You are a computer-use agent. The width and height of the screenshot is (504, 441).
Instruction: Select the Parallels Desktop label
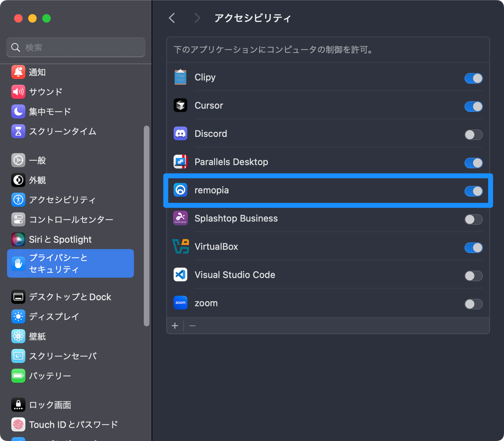click(x=231, y=162)
